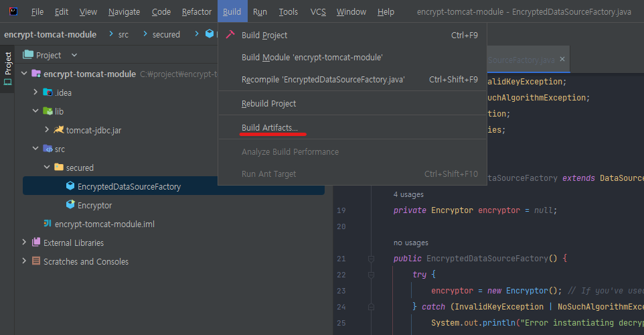Click Analyze Build Performance entry

point(352,152)
